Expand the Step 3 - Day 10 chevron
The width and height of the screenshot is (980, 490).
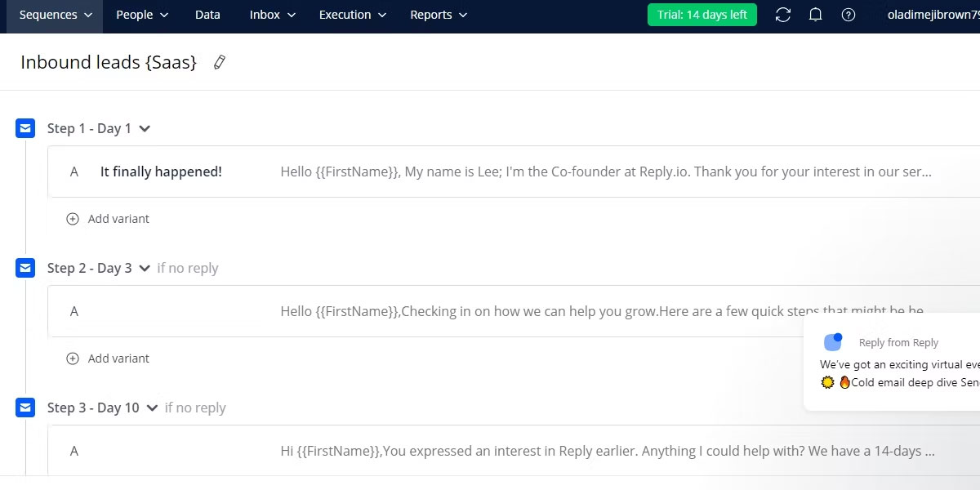pyautogui.click(x=152, y=408)
